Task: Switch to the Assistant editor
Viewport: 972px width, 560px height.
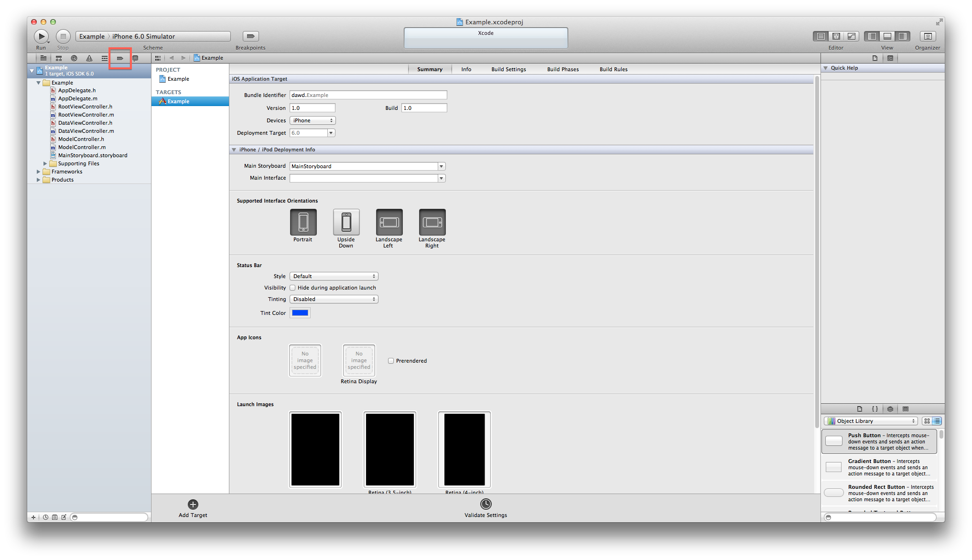Action: 836,36
